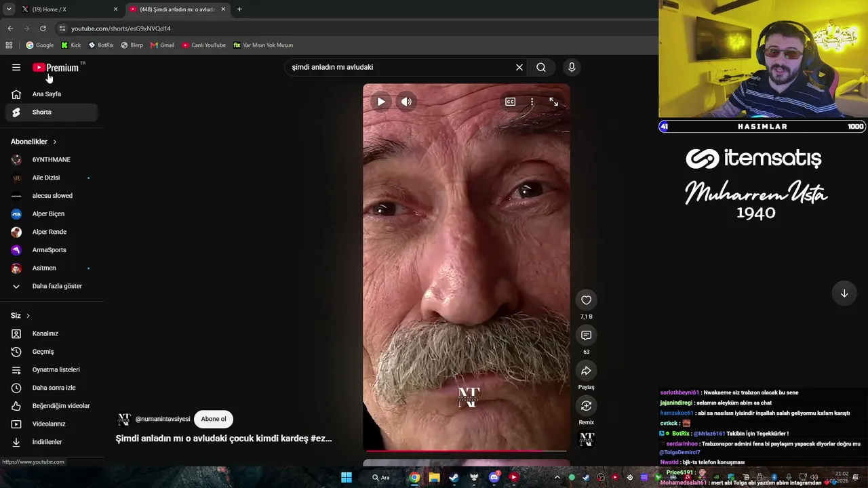Image resolution: width=868 pixels, height=488 pixels.
Task: Close the YouTube Shorts browser tab
Action: pos(223,9)
